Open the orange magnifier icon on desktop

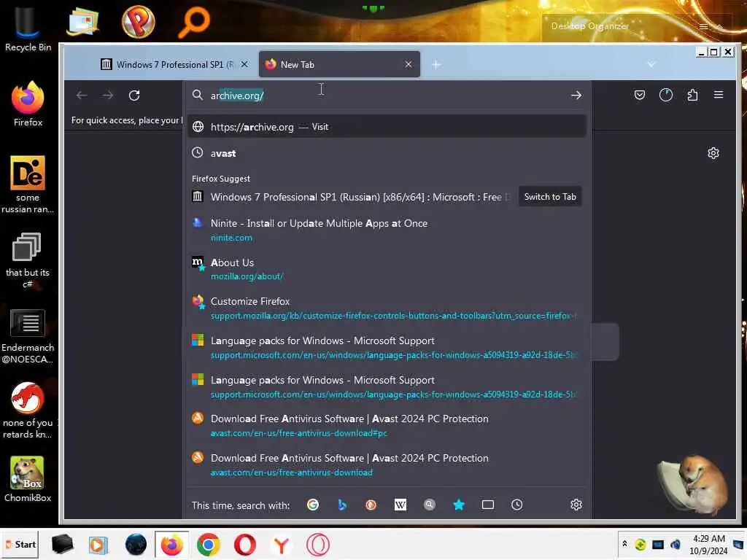click(x=193, y=22)
